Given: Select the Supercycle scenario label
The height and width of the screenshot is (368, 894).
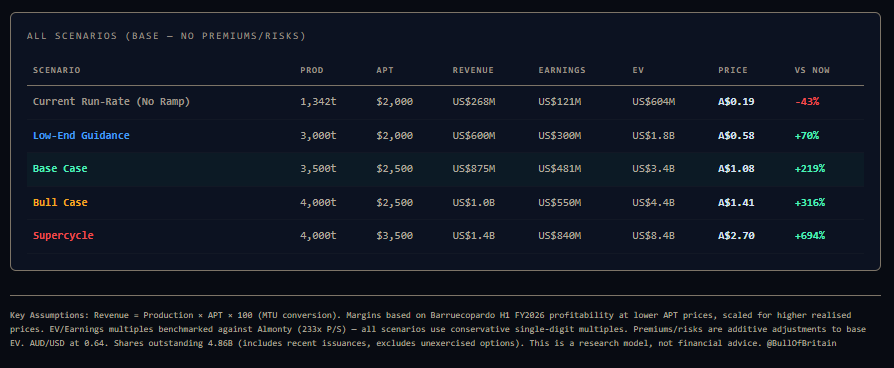Looking at the screenshot, I should [63, 236].
